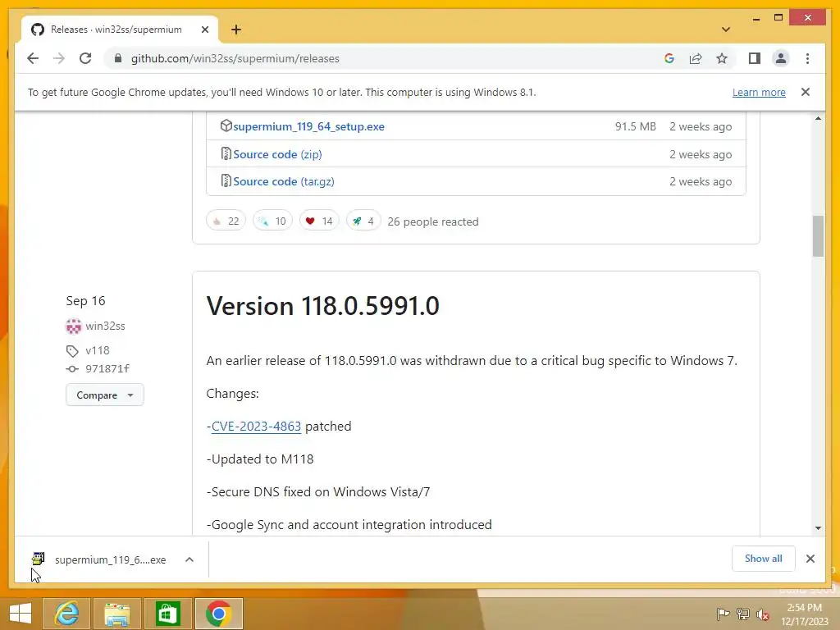840x630 pixels.
Task: Open a new browser tab
Action: click(236, 30)
